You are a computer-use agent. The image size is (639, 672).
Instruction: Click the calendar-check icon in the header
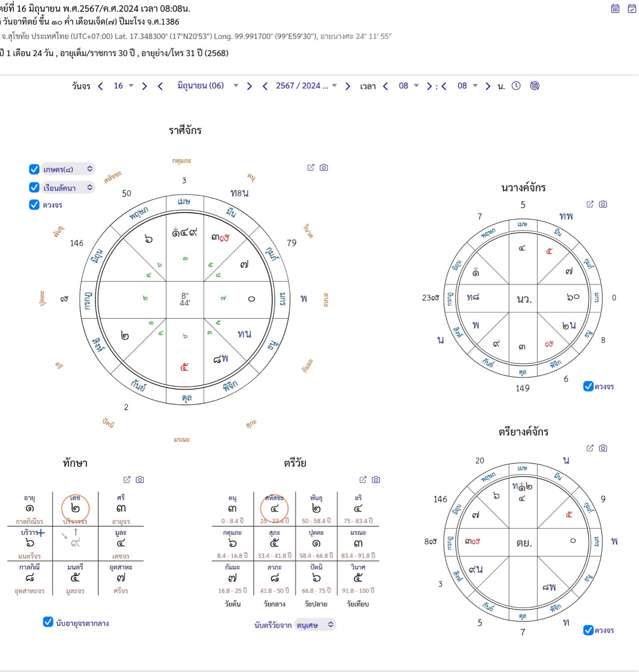(632, 9)
